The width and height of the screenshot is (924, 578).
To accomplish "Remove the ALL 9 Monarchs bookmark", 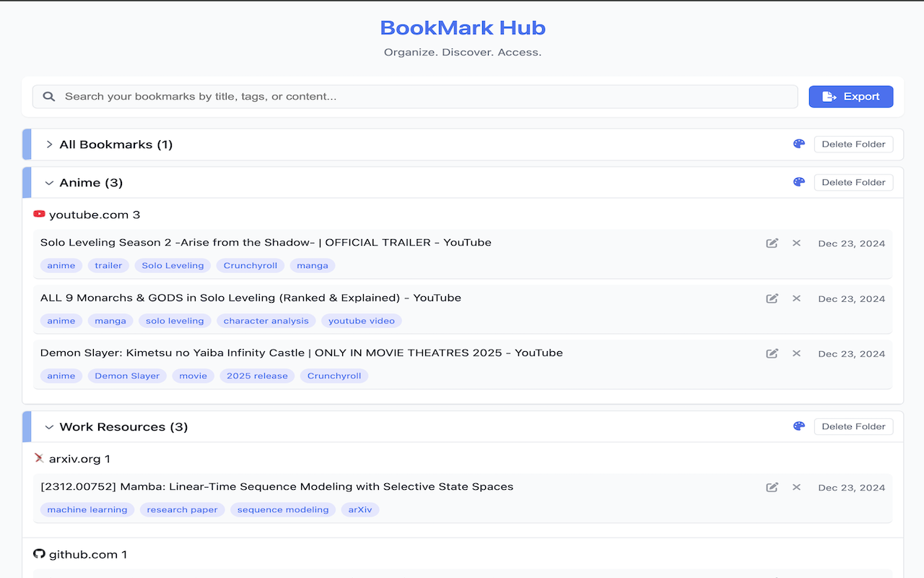I will tap(796, 298).
